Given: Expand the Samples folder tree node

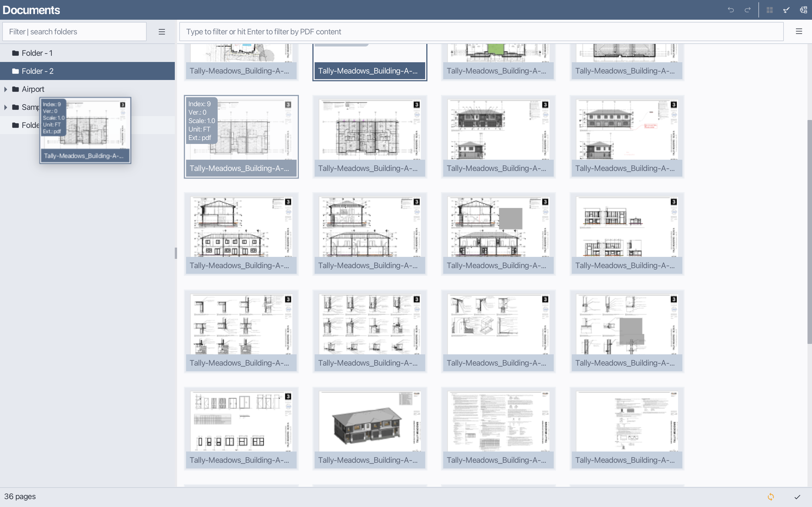Looking at the screenshot, I should [6, 107].
